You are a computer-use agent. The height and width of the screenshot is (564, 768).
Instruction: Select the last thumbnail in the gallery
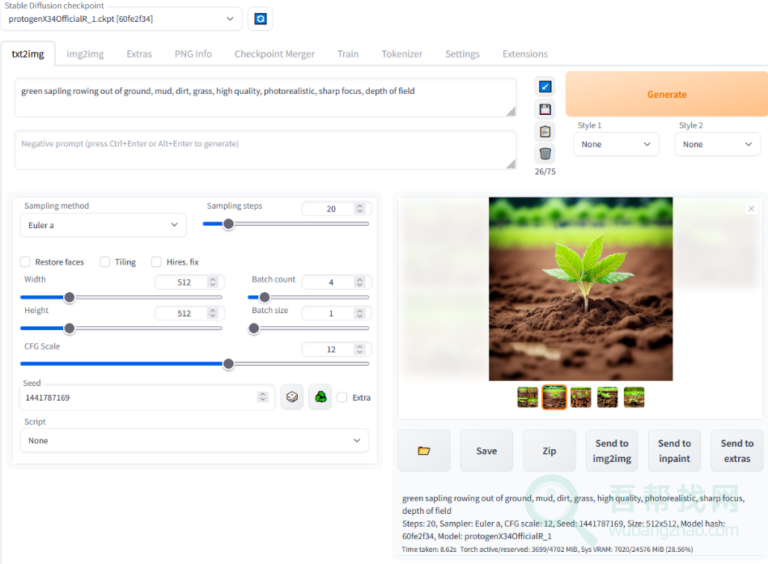[x=634, y=397]
